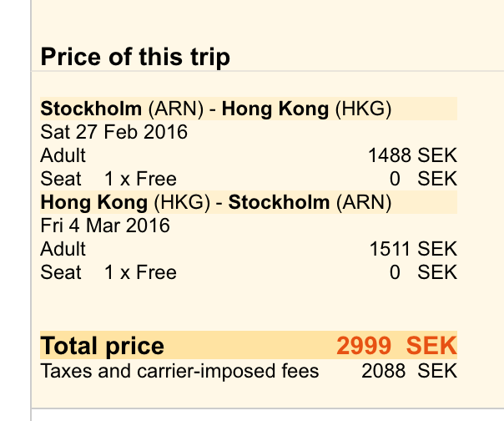Select the 2088 SEK taxes amount
The height and width of the screenshot is (421, 504).
409,370
